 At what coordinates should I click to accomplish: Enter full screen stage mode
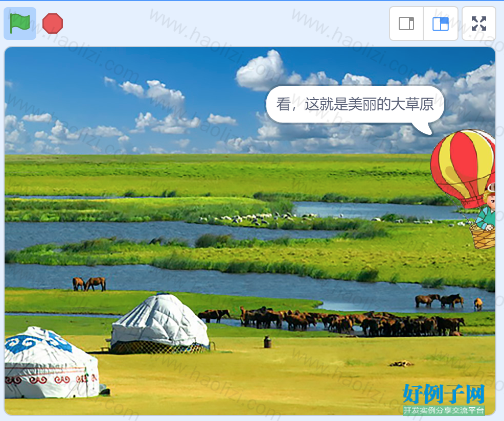[478, 24]
